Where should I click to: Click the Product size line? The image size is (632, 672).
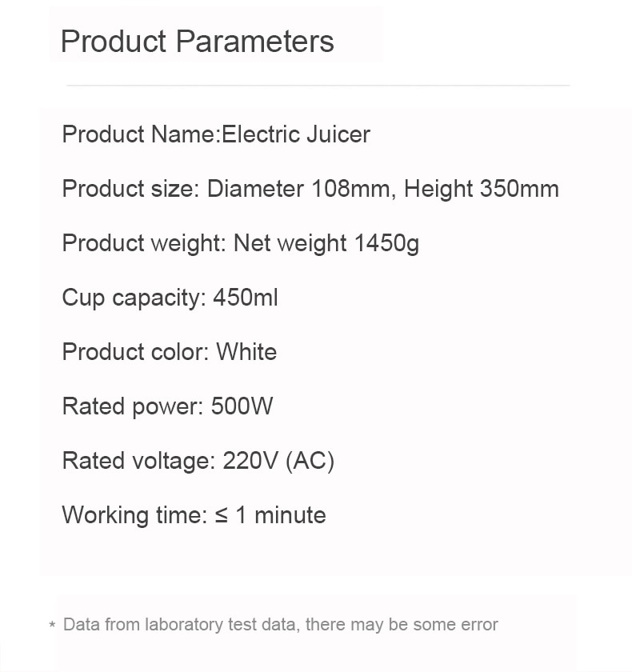tap(310, 189)
